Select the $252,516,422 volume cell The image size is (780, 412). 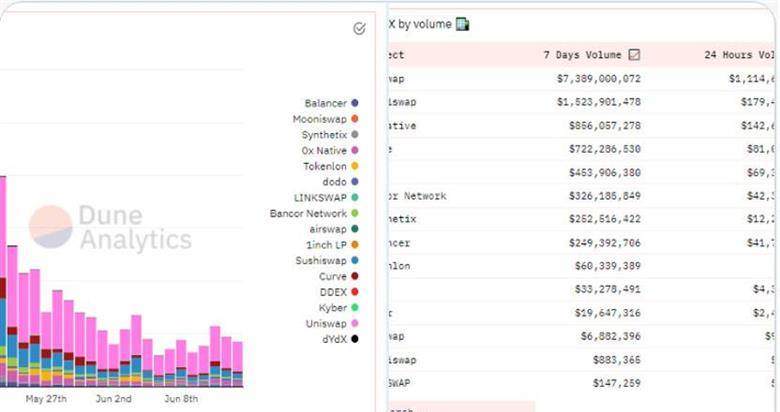pyautogui.click(x=604, y=219)
